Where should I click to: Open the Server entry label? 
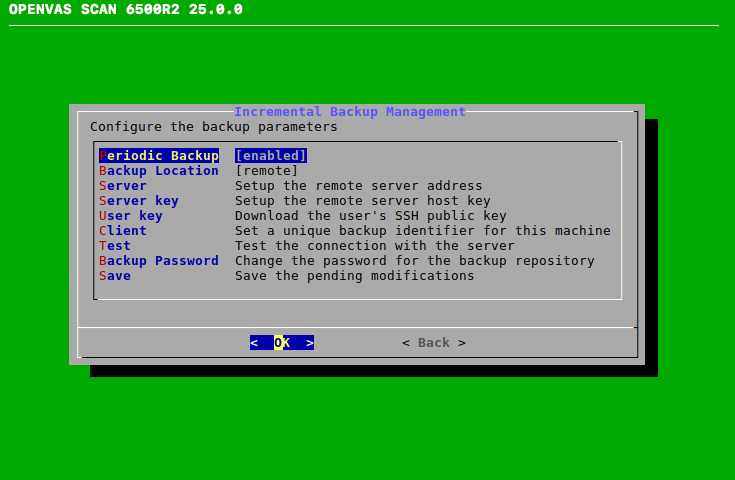click(123, 186)
